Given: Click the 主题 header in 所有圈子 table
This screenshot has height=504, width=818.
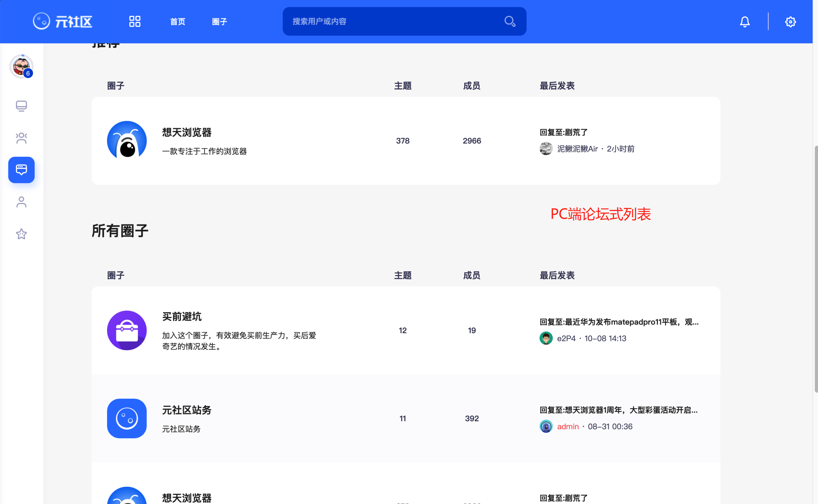Looking at the screenshot, I should (x=403, y=275).
